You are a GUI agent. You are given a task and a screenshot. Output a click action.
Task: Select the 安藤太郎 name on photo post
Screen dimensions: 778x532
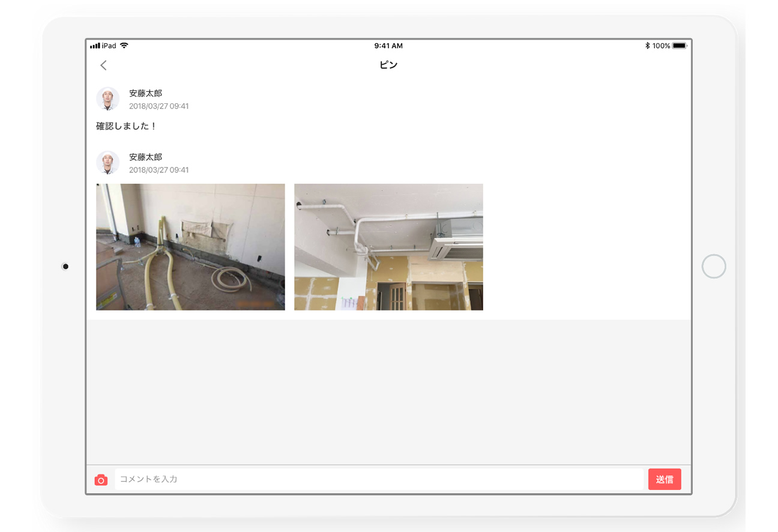pyautogui.click(x=145, y=157)
